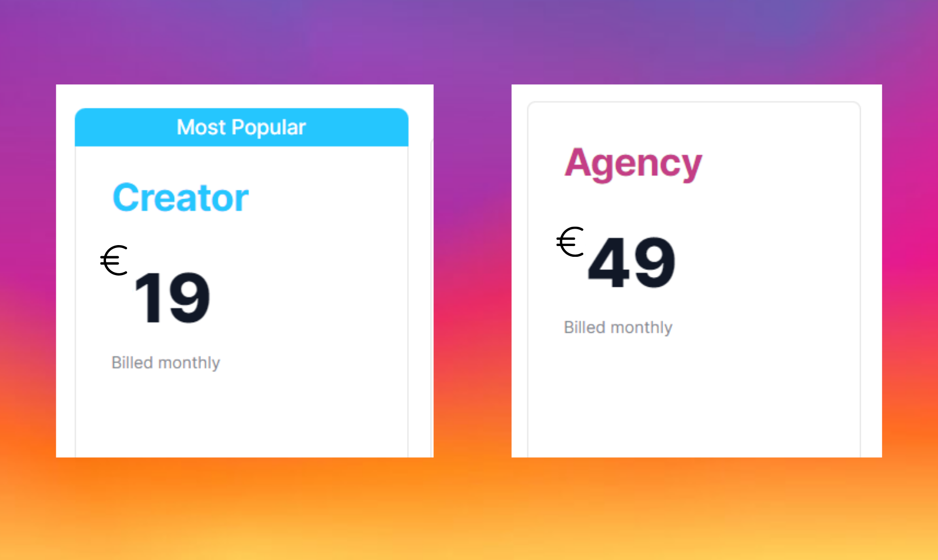The height and width of the screenshot is (560, 938).
Task: Click the euro symbol beside the 49 price
Action: (570, 242)
